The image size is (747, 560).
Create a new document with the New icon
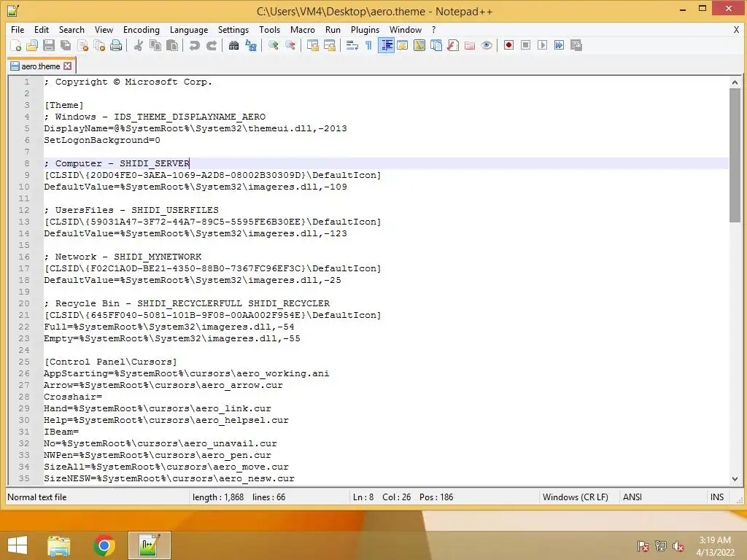16,45
